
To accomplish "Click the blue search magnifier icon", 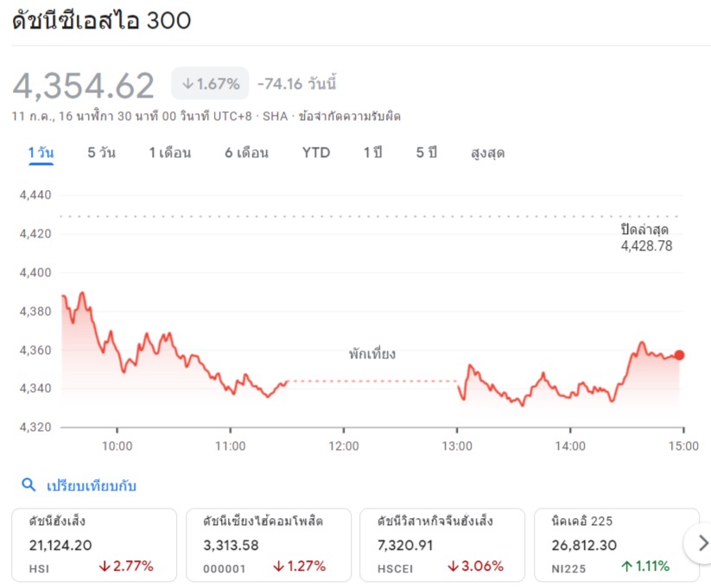I will click(x=29, y=485).
